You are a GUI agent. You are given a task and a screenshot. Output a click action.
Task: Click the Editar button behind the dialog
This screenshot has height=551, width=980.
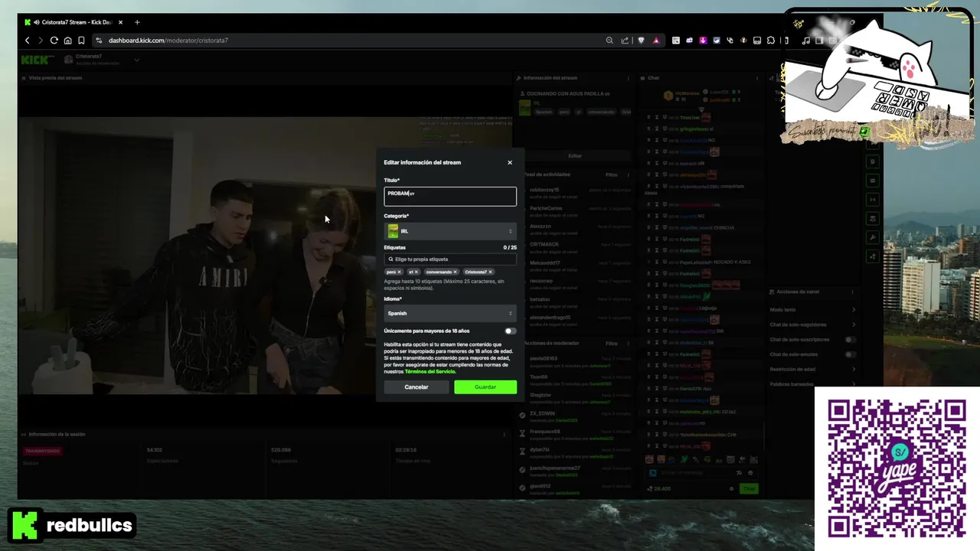point(575,156)
